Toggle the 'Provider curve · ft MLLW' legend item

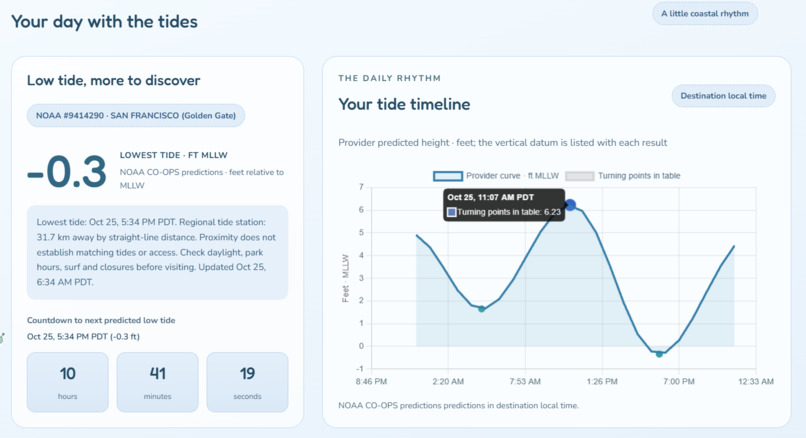click(x=496, y=176)
